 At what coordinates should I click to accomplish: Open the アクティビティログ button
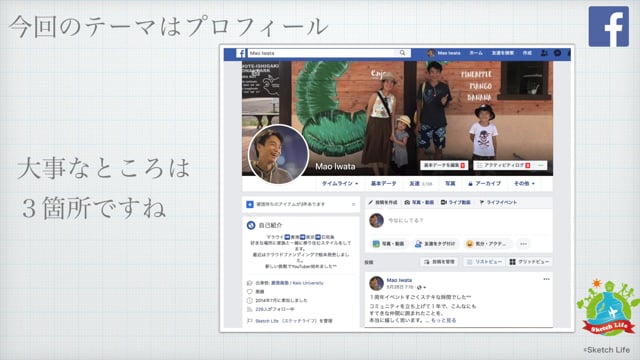(x=504, y=165)
